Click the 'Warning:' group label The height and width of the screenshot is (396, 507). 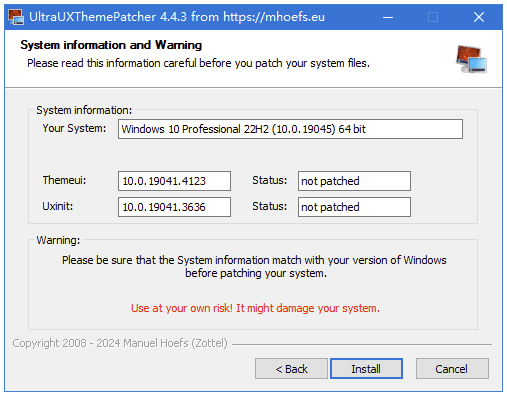58,240
